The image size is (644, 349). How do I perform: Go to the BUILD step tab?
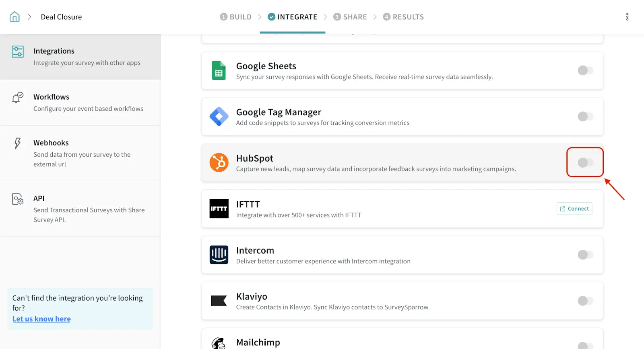click(236, 17)
